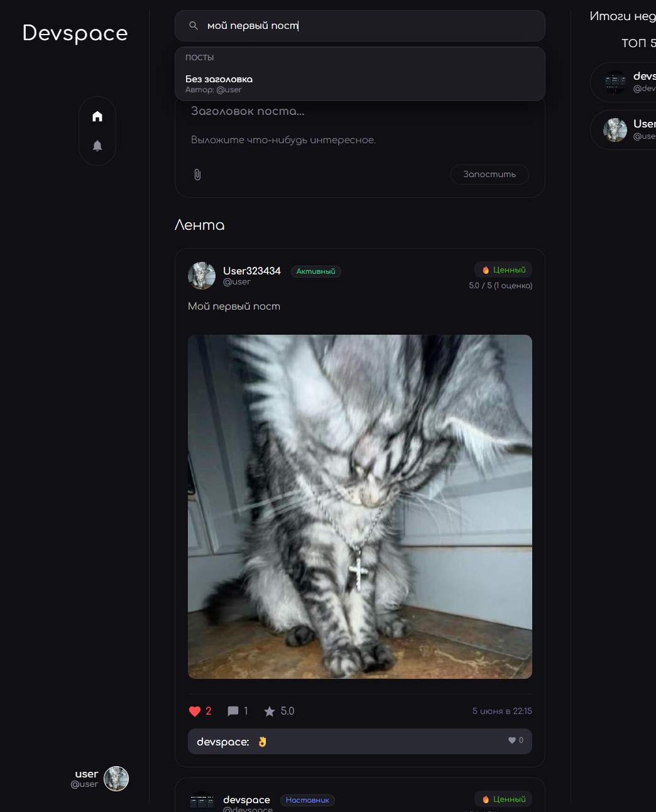Click the 'Лента' heading
This screenshot has height=812, width=656.
(x=199, y=225)
